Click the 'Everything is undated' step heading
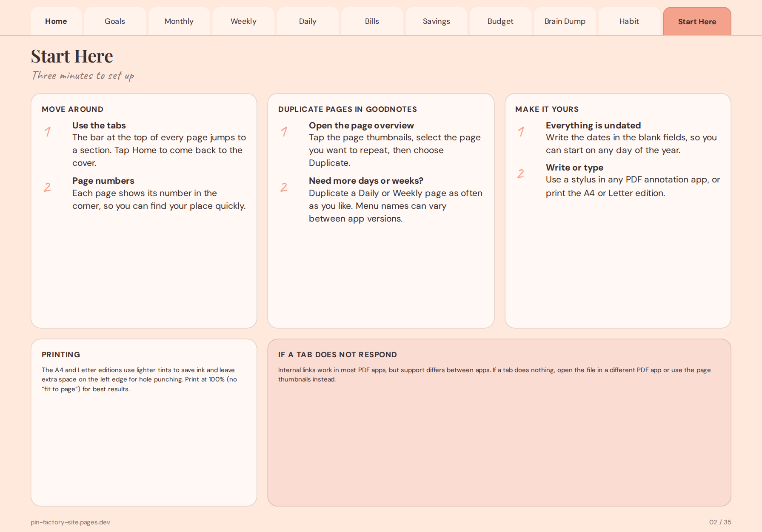This screenshot has height=532, width=762. pos(593,125)
